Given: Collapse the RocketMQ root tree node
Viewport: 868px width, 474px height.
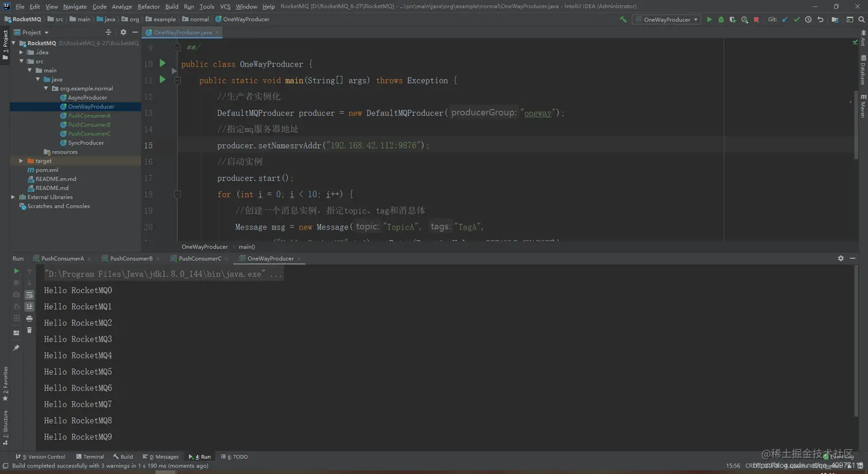Looking at the screenshot, I should pyautogui.click(x=14, y=43).
